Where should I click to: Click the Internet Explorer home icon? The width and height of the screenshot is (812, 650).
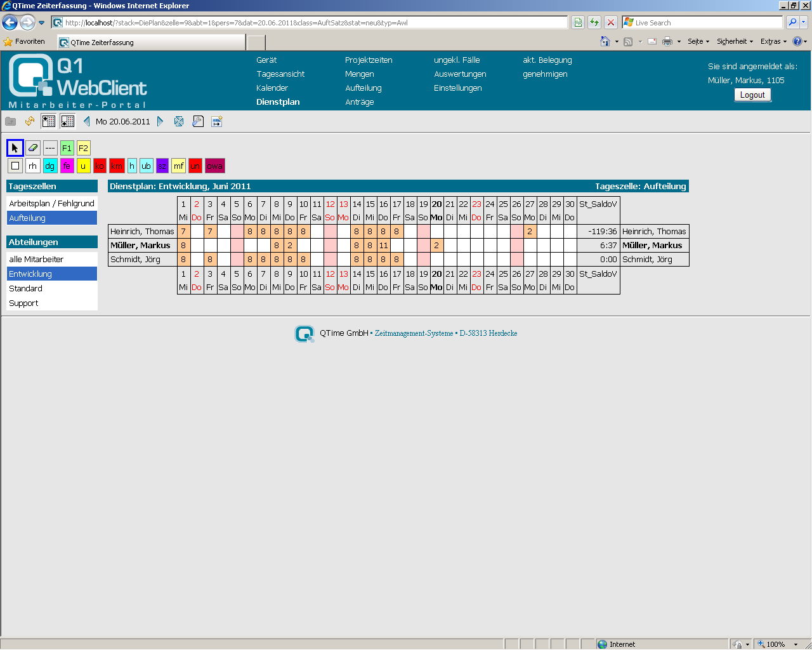click(605, 41)
